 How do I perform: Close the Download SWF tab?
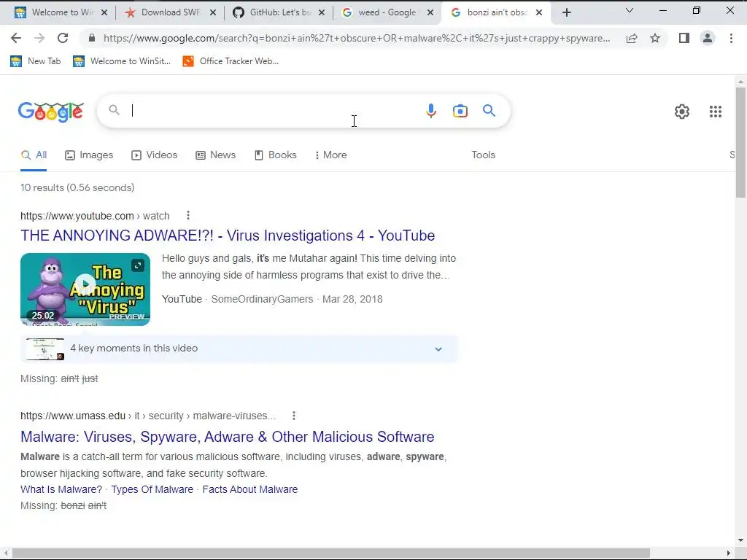tap(213, 13)
